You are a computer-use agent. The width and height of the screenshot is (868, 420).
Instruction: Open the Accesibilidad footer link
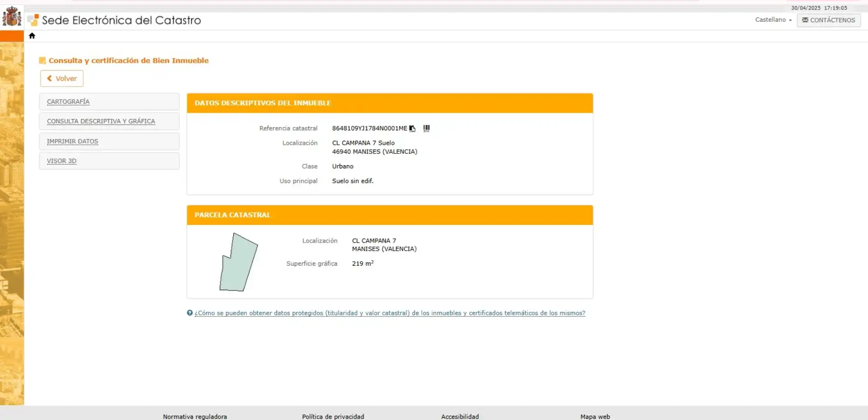tap(460, 416)
